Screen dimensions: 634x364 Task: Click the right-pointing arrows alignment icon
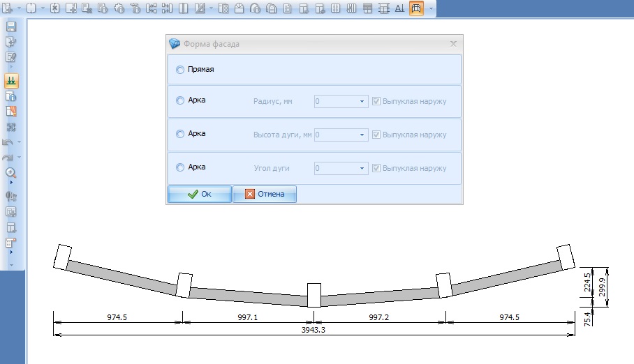pos(167,8)
